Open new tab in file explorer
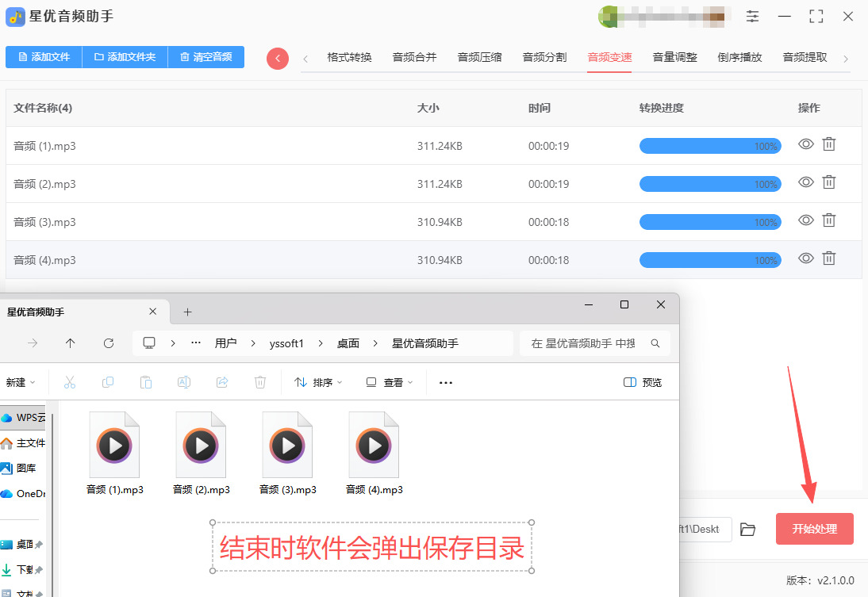 (x=188, y=312)
